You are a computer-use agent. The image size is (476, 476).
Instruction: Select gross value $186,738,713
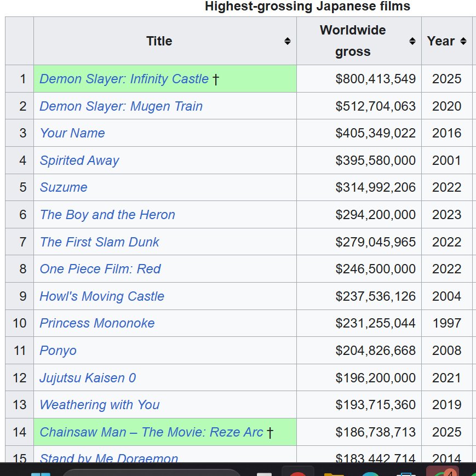click(376, 432)
